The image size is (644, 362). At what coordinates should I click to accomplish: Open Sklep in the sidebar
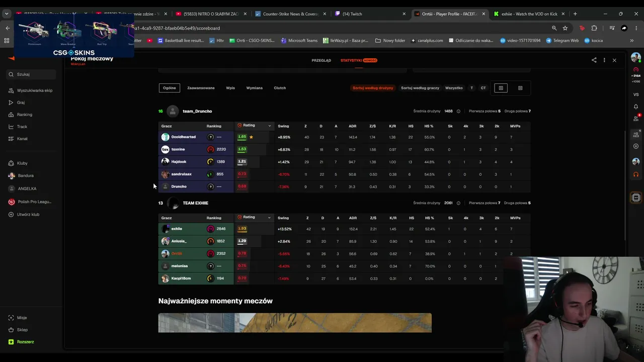(18, 330)
